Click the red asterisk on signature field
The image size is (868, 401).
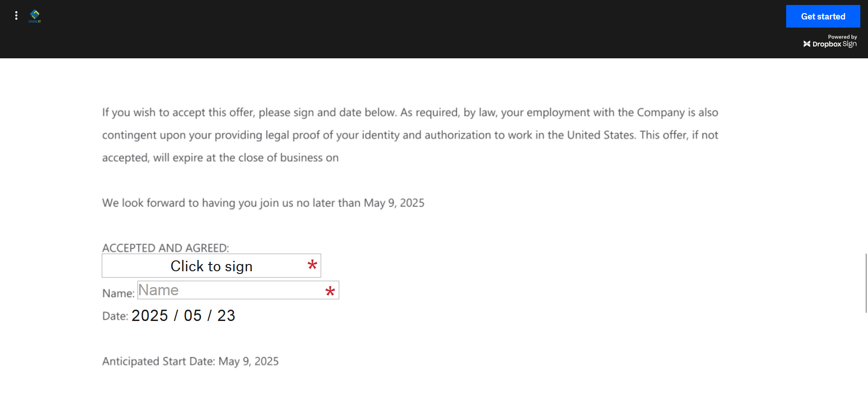pyautogui.click(x=312, y=265)
